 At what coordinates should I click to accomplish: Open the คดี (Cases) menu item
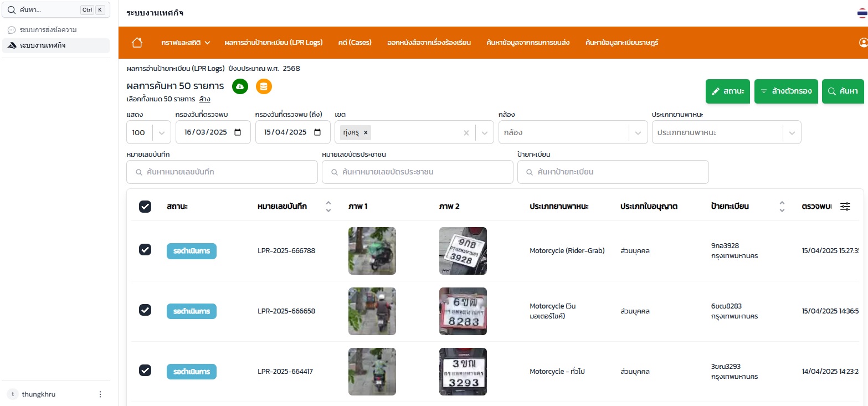[x=355, y=43]
